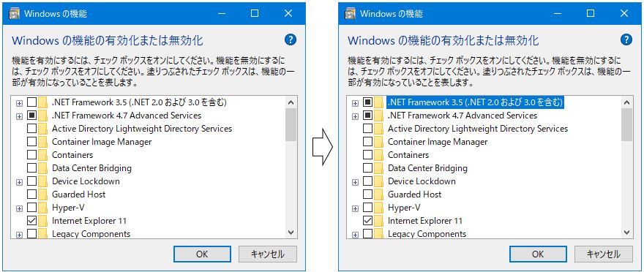Image resolution: width=644 pixels, height=272 pixels.
Task: Click scroll-up arrow in the right window's list
Action: pos(626,102)
